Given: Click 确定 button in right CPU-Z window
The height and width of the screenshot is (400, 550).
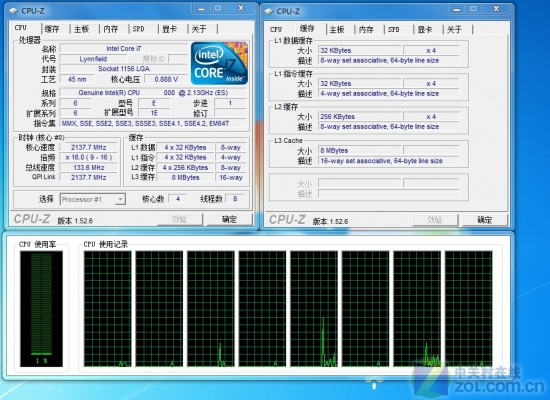Looking at the screenshot, I should 485,220.
